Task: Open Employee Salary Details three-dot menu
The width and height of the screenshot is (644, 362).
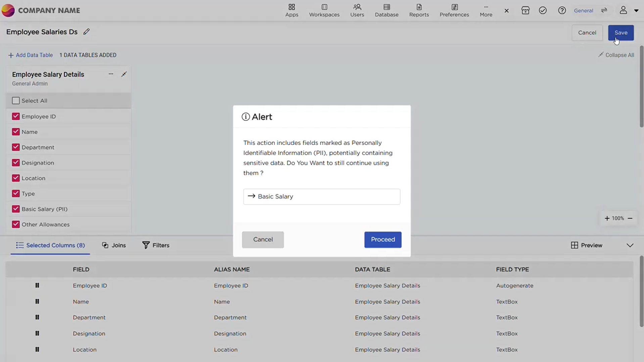Action: 111,74
